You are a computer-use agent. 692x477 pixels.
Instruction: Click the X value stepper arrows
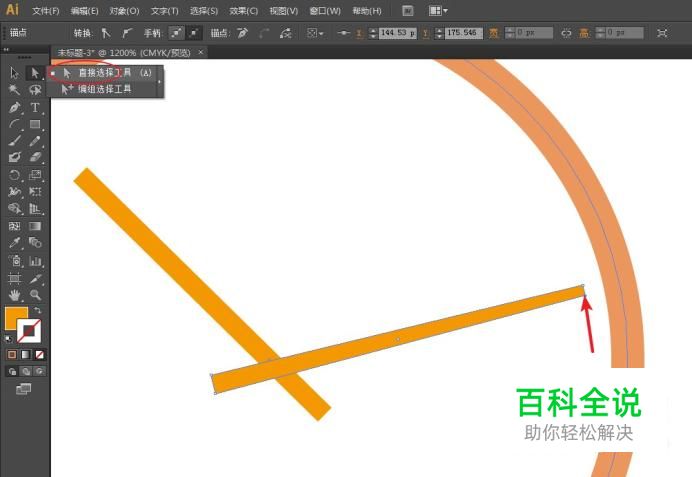coord(373,33)
